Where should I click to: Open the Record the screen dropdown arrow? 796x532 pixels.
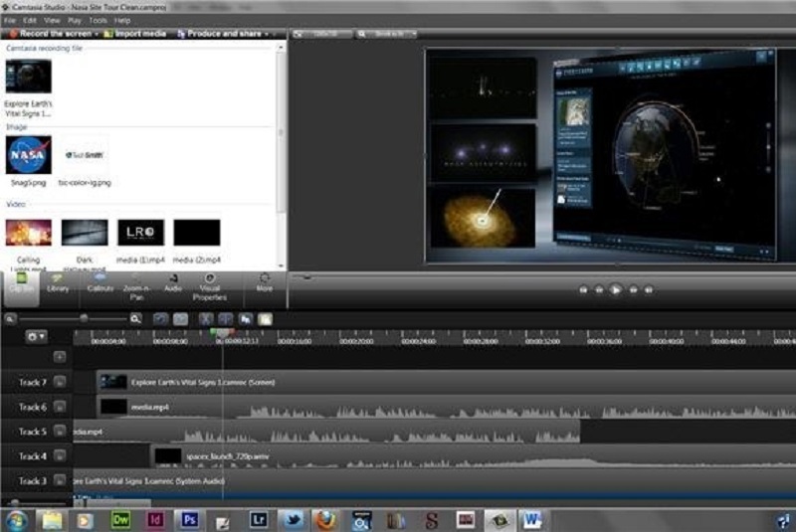[97, 34]
